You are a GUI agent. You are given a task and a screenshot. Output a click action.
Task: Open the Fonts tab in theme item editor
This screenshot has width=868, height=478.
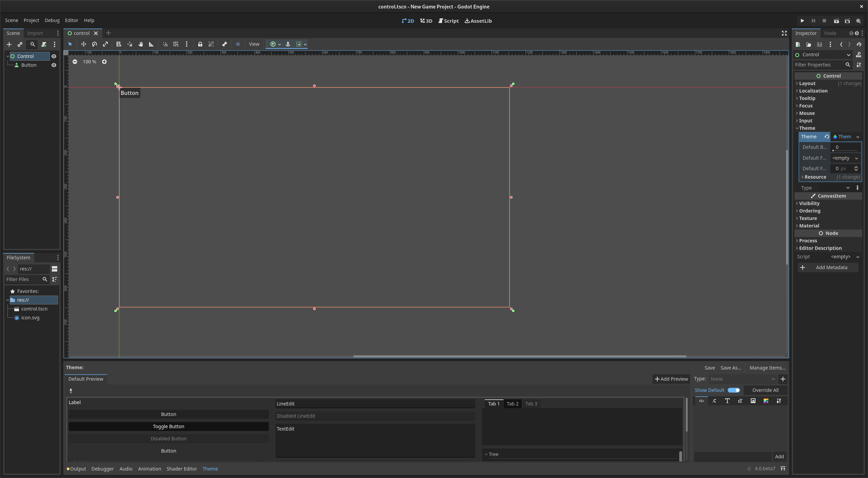(x=727, y=401)
